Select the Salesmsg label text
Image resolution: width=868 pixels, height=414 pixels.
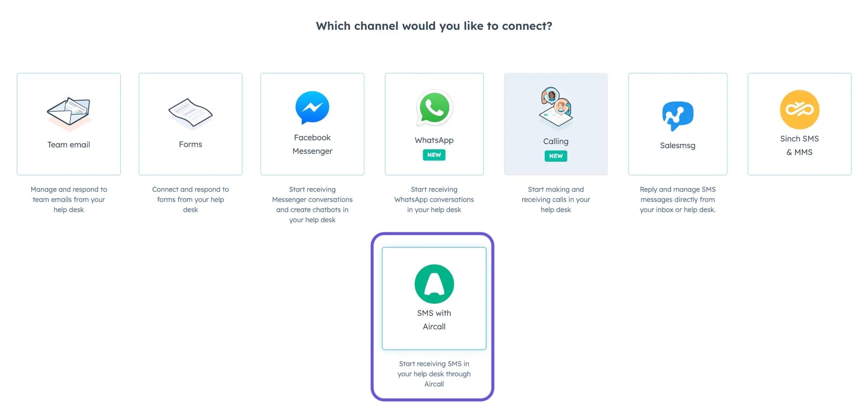click(677, 146)
